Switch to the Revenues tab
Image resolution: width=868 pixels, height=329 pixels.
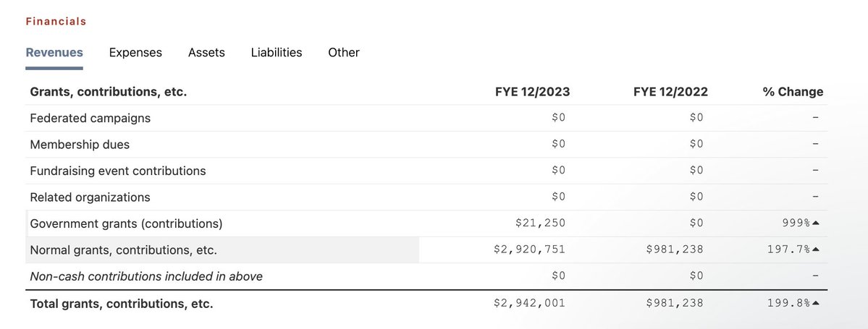(54, 52)
